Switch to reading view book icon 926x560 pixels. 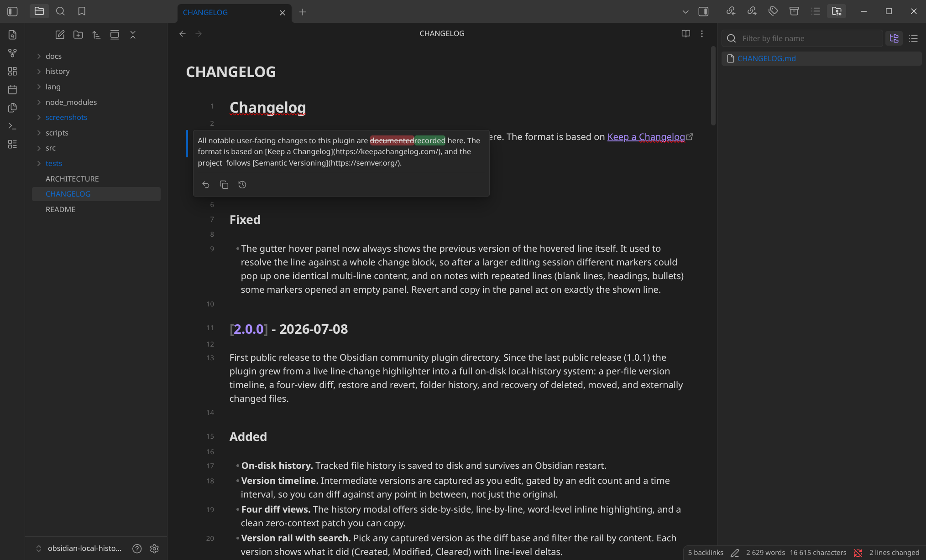tap(685, 34)
